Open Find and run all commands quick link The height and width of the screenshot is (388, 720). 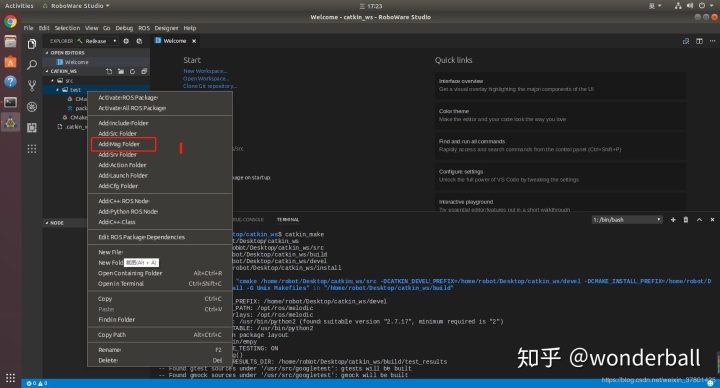(560, 146)
